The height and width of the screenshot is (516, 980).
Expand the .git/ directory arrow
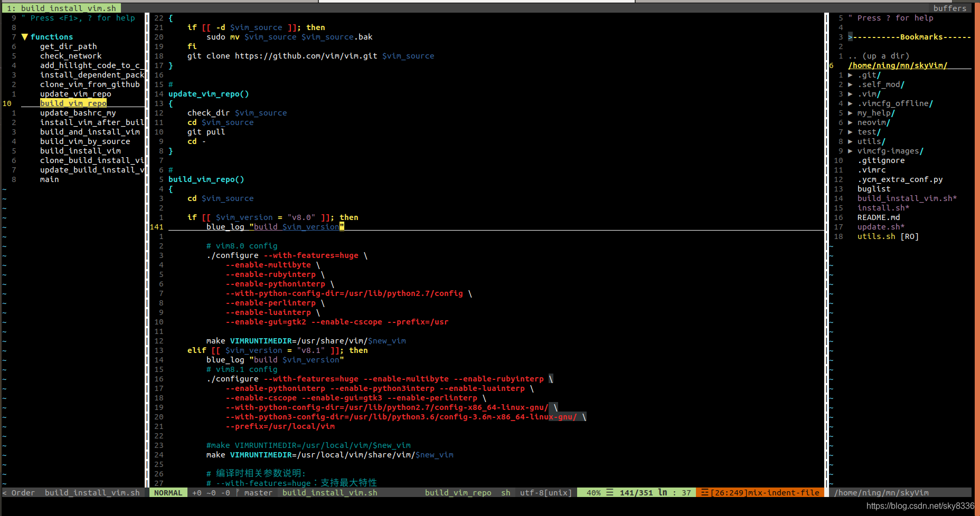tap(850, 75)
